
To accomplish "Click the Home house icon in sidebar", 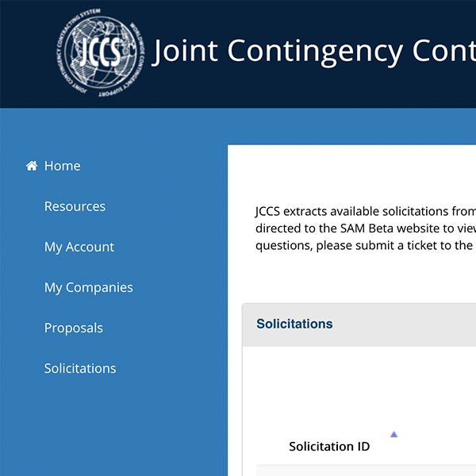I will (32, 166).
